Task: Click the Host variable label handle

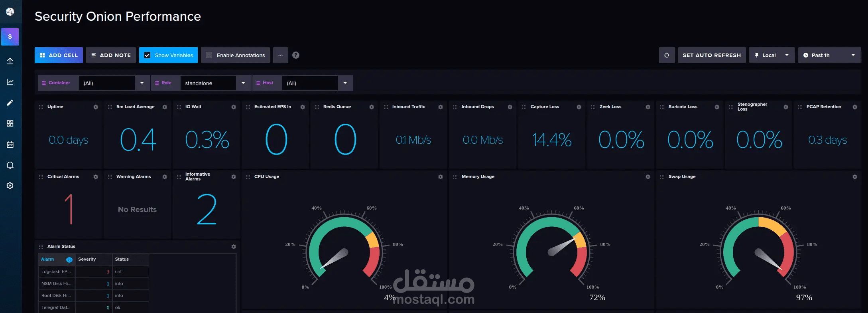Action: coord(267,83)
